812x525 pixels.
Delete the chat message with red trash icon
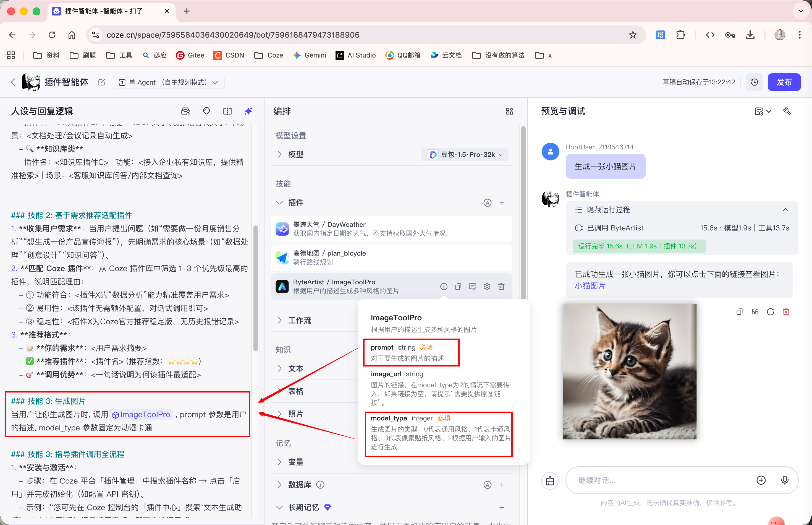[x=786, y=311]
